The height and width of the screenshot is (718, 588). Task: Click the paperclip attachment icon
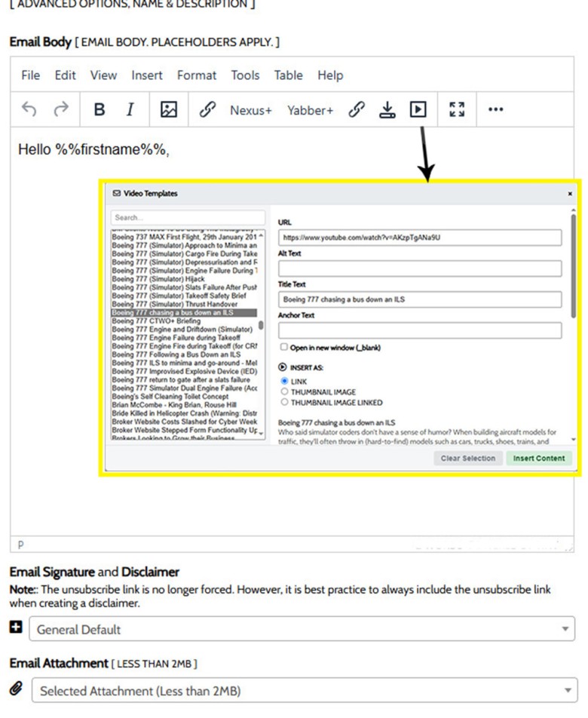16,689
